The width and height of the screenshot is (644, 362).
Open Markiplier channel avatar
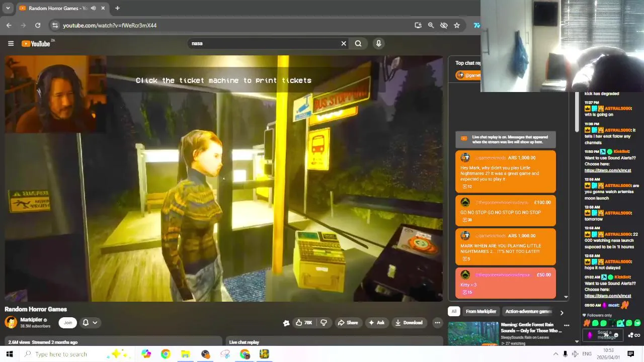11,322
